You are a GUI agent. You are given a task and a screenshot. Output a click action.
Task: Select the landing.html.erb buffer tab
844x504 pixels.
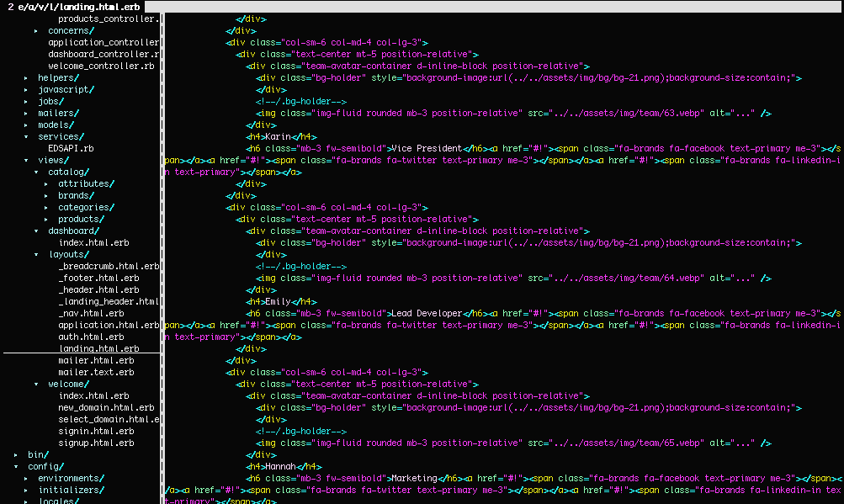click(x=72, y=7)
